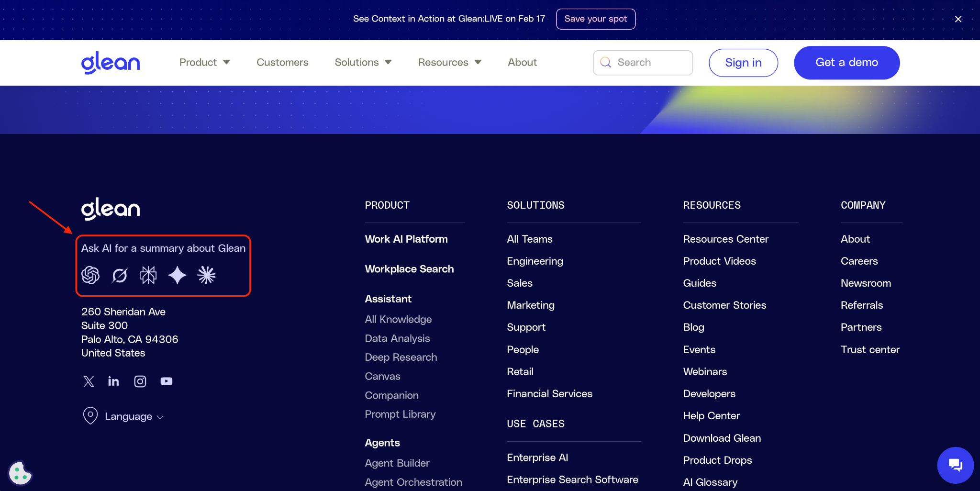
Task: Open Retail solutions link
Action: [x=520, y=371]
